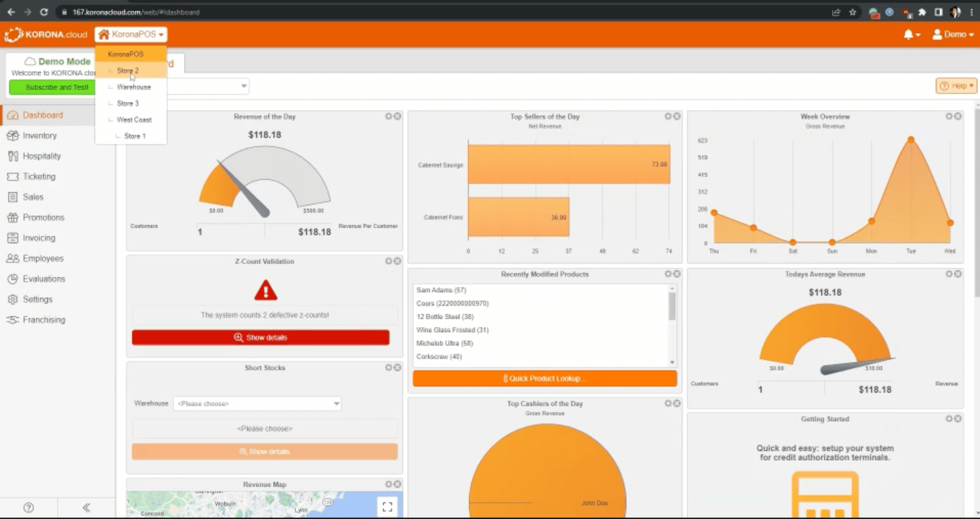The width and height of the screenshot is (980, 519).
Task: Open Ticketing section in the sidebar
Action: pyautogui.click(x=39, y=176)
